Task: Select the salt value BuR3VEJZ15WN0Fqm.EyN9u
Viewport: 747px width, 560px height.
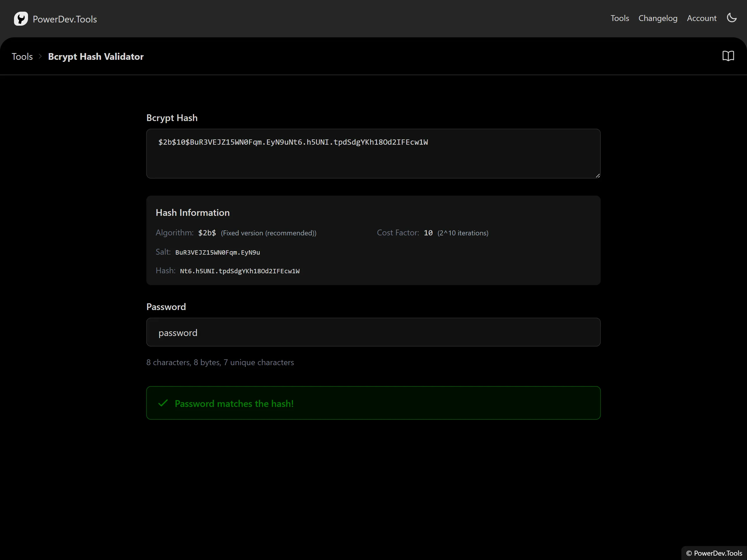Action: (x=217, y=252)
